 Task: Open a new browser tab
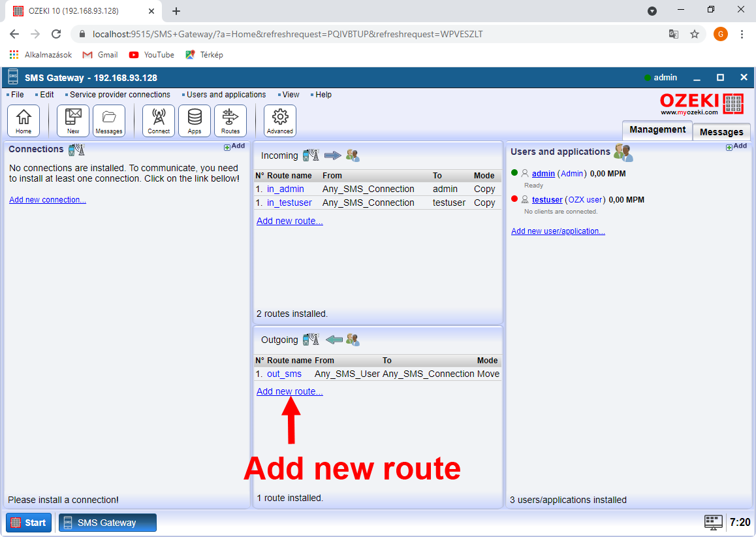click(176, 11)
